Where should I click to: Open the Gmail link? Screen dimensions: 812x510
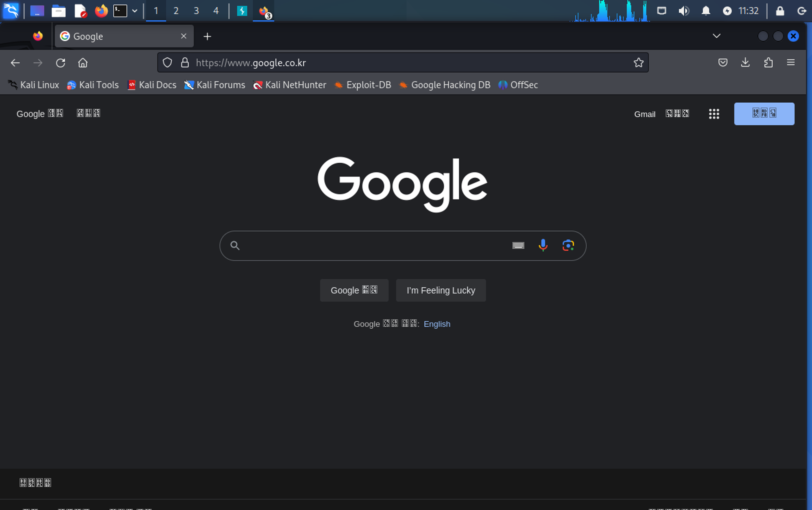(645, 114)
